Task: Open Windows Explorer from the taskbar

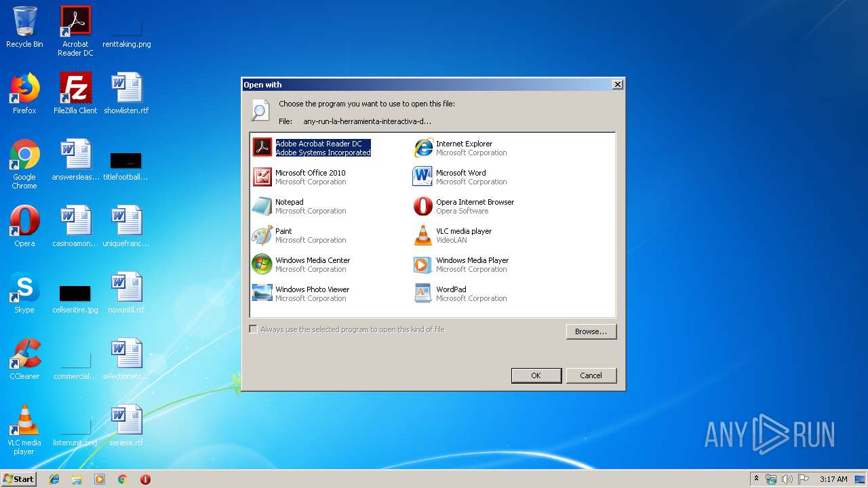Action: coord(77,479)
